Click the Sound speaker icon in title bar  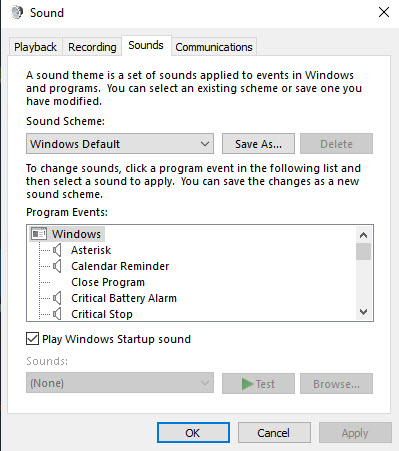(x=16, y=13)
